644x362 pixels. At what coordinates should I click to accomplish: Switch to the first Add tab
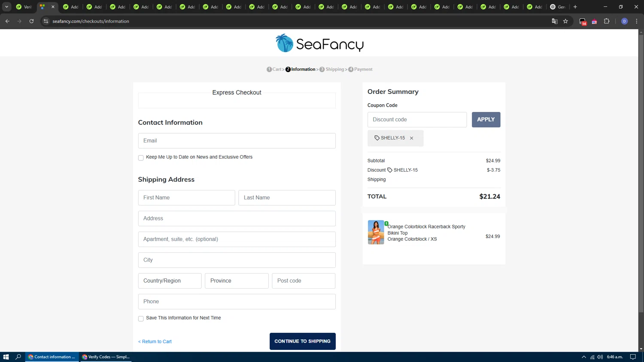(x=71, y=7)
